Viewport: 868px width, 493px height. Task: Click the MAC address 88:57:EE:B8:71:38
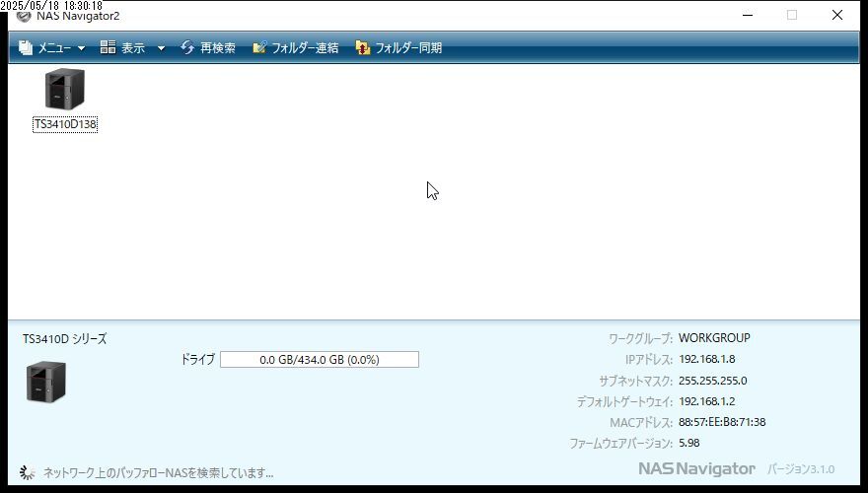[x=722, y=422]
